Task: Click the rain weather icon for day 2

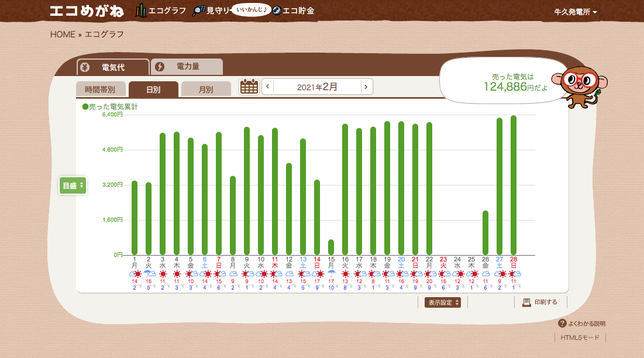Action: pyautogui.click(x=149, y=273)
